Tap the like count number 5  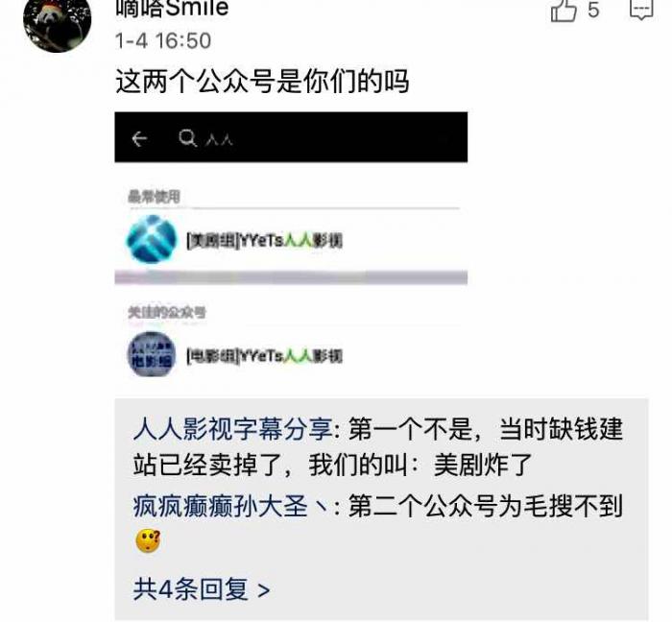593,10
